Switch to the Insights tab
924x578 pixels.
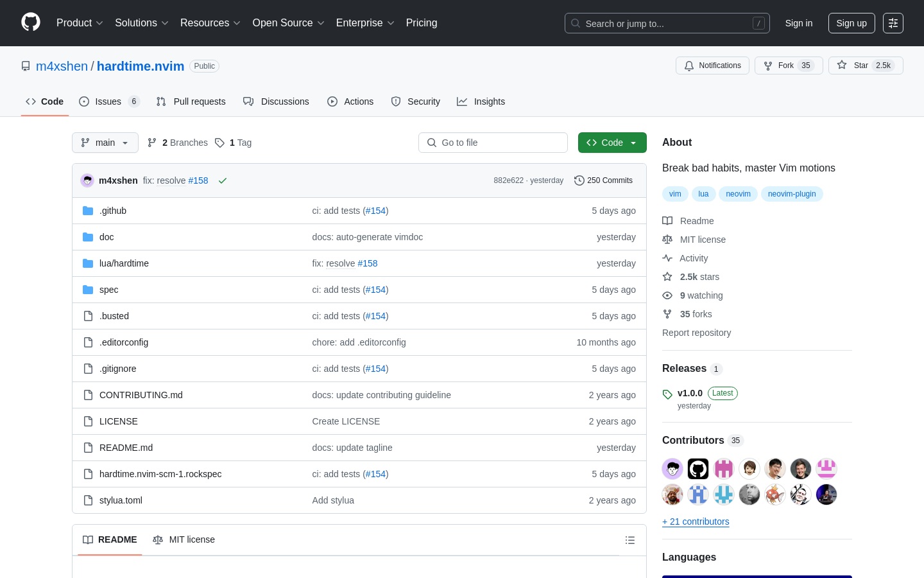pos(481,101)
